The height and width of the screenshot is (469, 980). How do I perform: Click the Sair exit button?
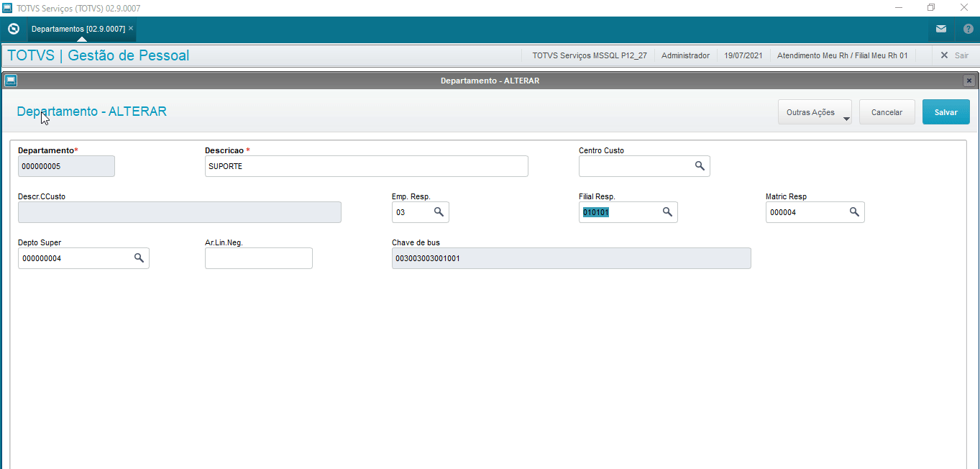[954, 55]
